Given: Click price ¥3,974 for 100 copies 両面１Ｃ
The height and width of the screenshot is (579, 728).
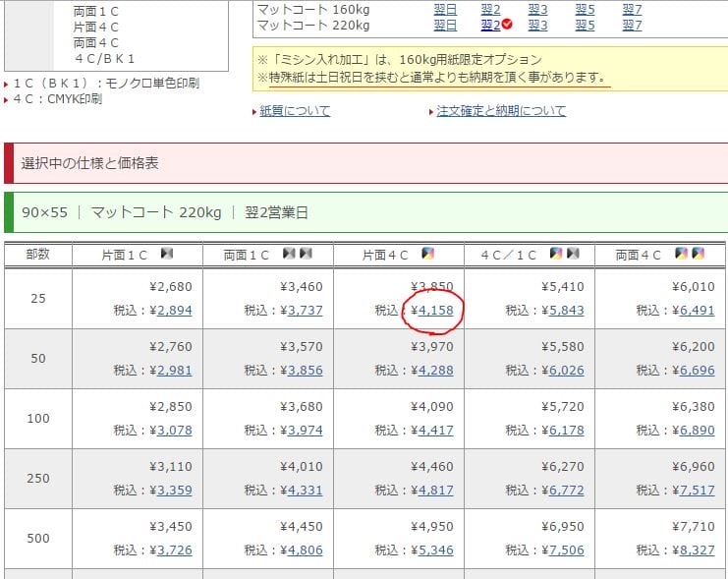Looking at the screenshot, I should click(304, 431).
